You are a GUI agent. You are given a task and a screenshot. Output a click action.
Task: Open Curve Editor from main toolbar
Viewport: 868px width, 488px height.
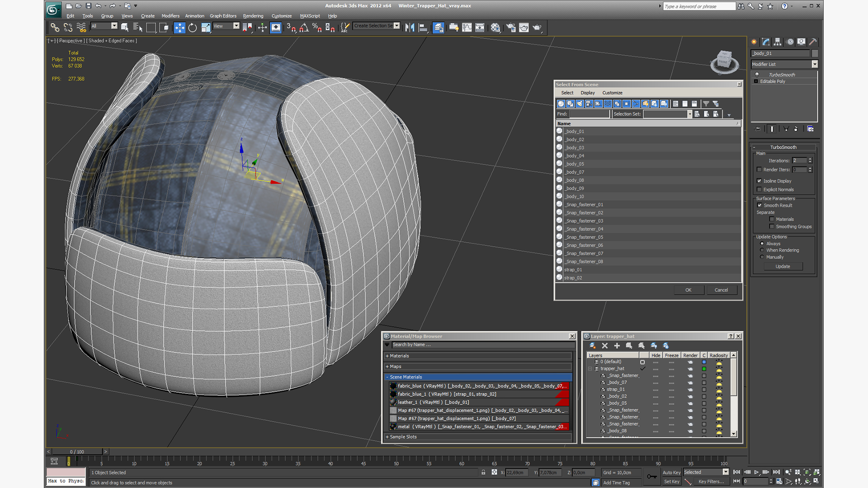(x=467, y=28)
